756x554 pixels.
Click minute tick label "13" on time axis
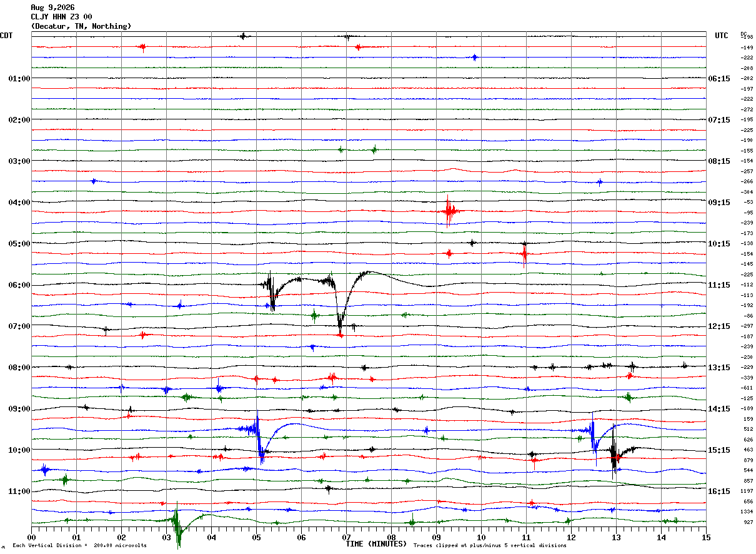[616, 537]
